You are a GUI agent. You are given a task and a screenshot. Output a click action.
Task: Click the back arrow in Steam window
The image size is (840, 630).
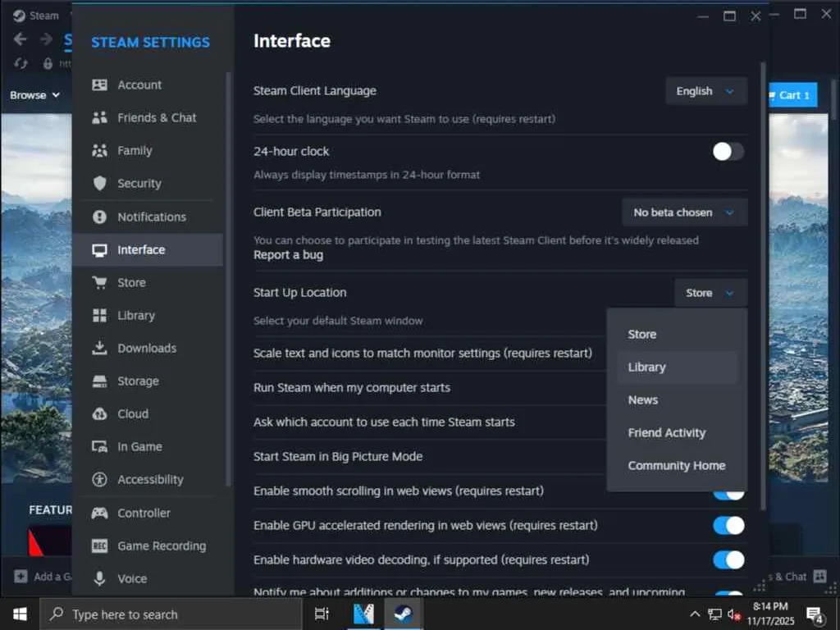tap(21, 39)
